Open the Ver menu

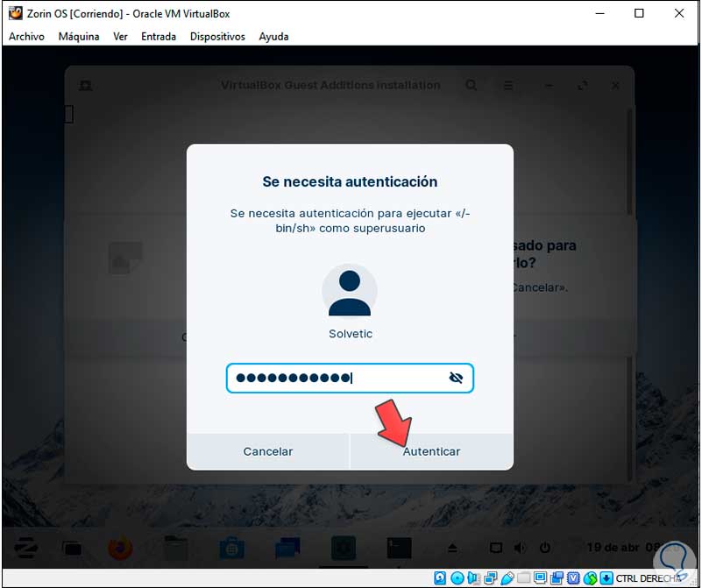(120, 37)
